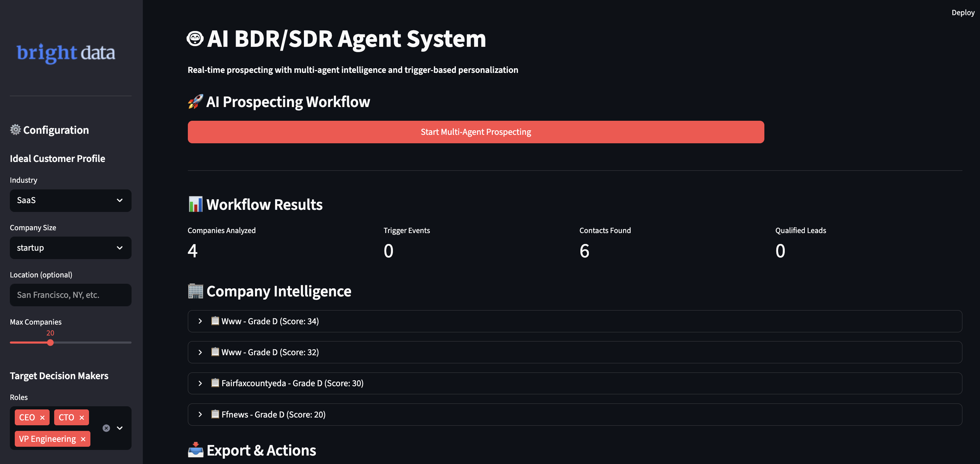Click the gear icon next to Configuration heading
This screenshot has width=980, height=464.
pyautogui.click(x=15, y=130)
